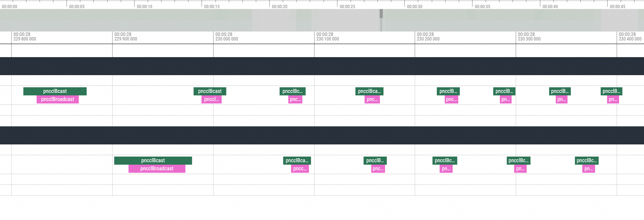Select last pncclBc… slice in lower track
644x220 pixels.
pyautogui.click(x=587, y=161)
